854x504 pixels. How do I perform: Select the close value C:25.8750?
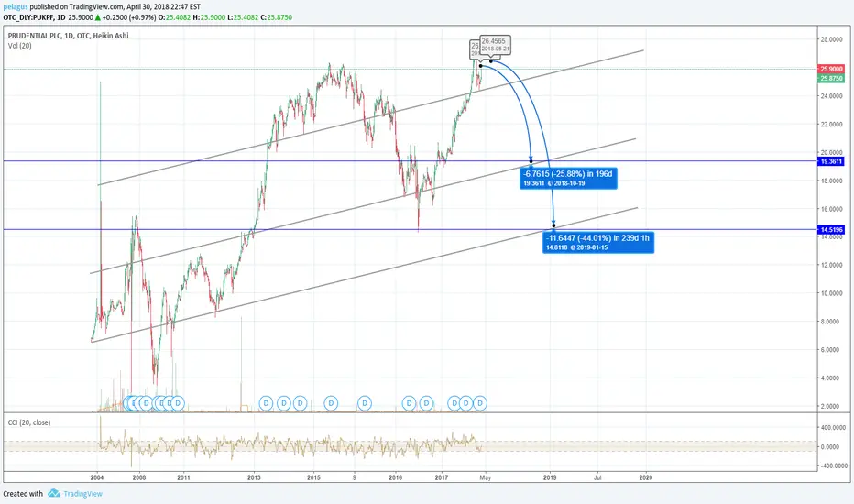(277, 17)
